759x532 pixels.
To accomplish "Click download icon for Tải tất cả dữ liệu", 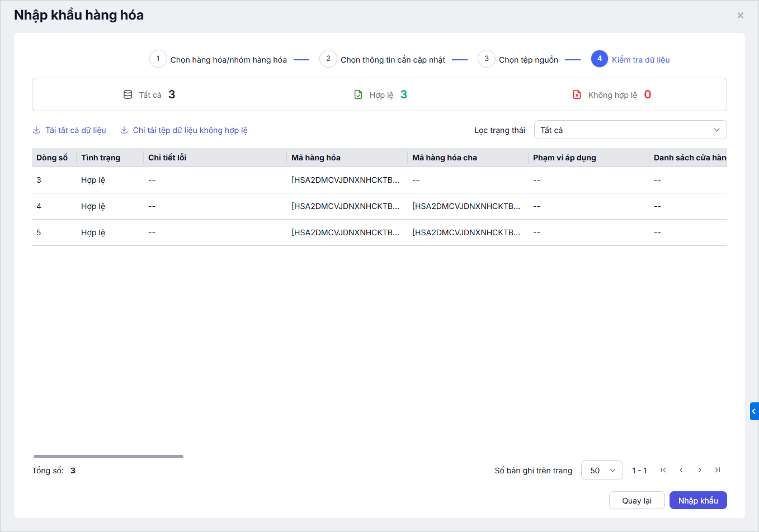I will point(36,130).
